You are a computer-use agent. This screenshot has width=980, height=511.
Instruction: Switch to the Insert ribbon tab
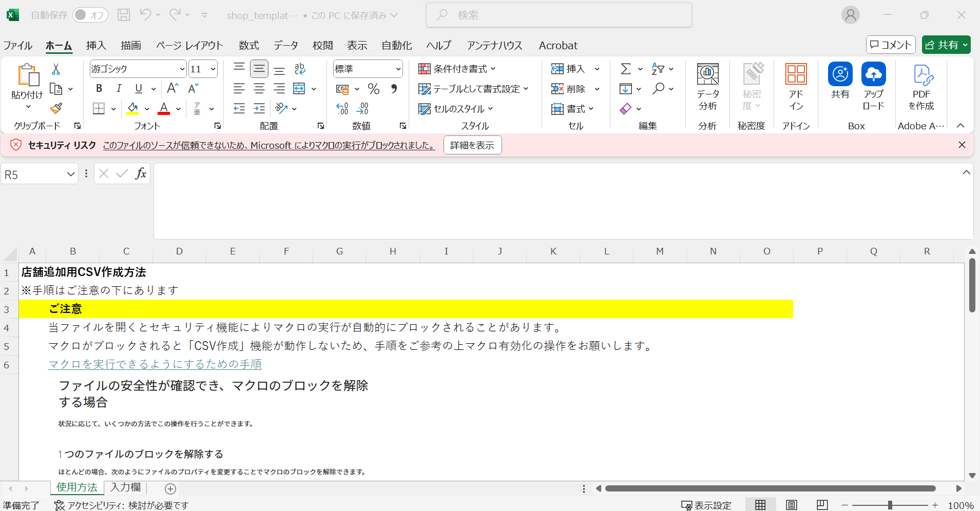96,46
